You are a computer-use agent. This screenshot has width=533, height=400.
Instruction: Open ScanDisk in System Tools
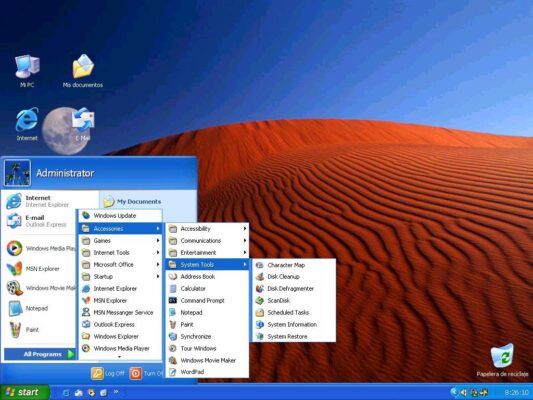(x=294, y=300)
